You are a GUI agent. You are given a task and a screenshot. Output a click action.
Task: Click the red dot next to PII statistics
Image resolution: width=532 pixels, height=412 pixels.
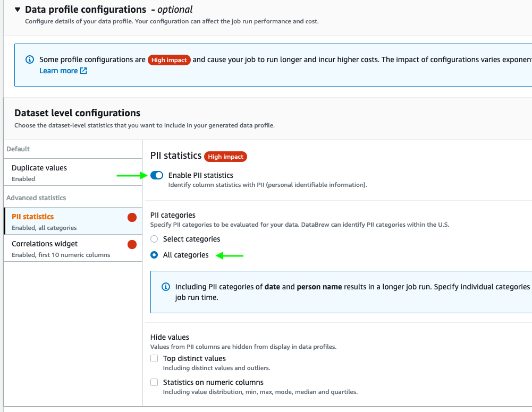pos(132,217)
